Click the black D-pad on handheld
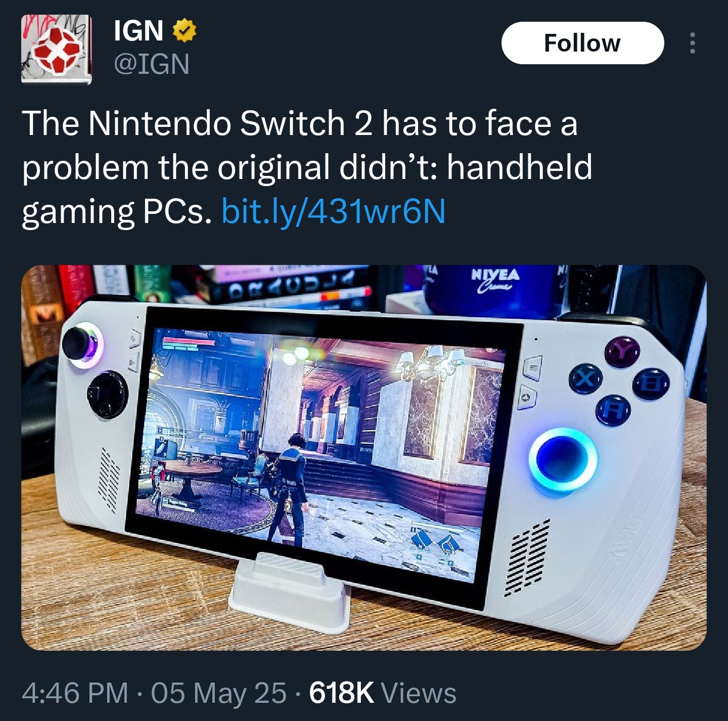The image size is (728, 721). click(107, 394)
